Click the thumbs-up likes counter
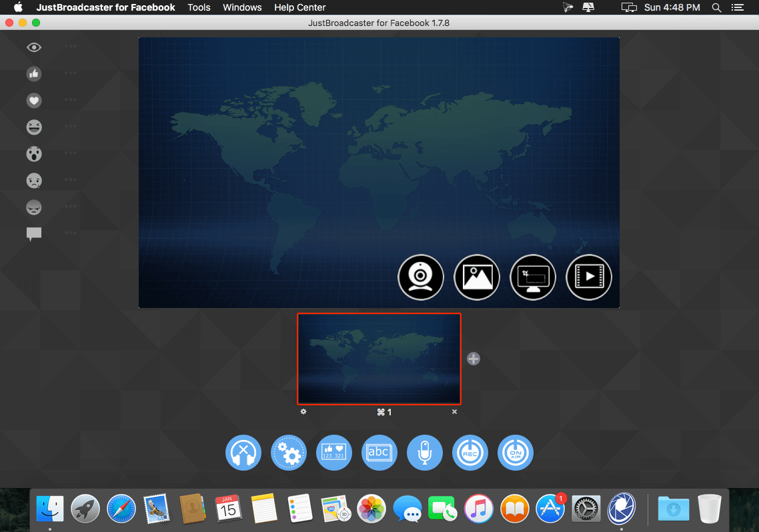Viewport: 759px width, 532px height. pos(34,73)
